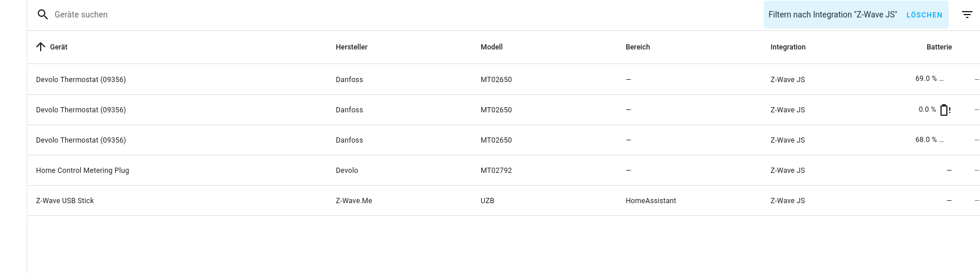Open the filter menu icon
This screenshot has height=273, width=980.
pos(967,15)
